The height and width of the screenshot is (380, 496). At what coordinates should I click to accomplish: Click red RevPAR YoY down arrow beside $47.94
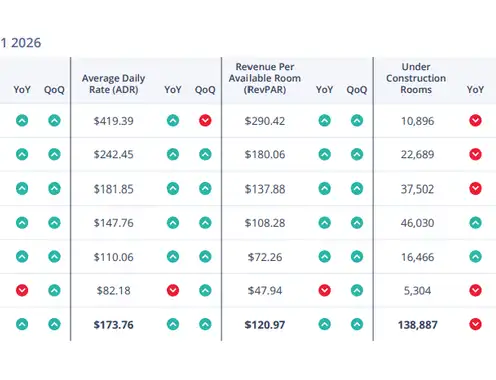(x=324, y=290)
